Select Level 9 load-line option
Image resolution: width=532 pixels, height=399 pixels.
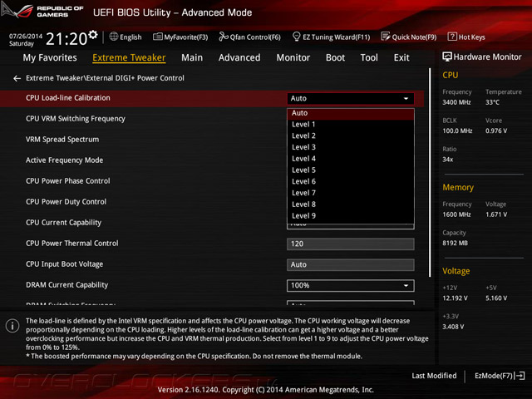tap(351, 216)
